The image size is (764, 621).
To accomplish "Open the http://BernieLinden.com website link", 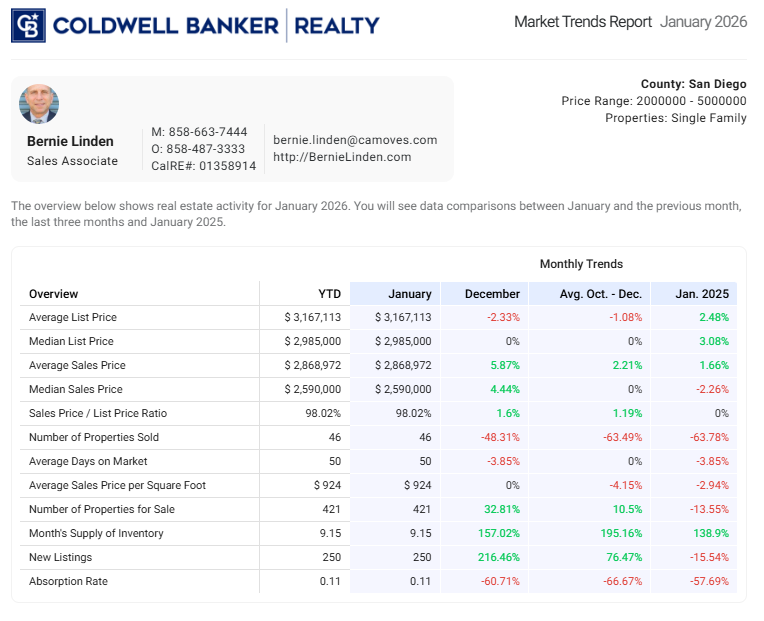I will click(342, 157).
